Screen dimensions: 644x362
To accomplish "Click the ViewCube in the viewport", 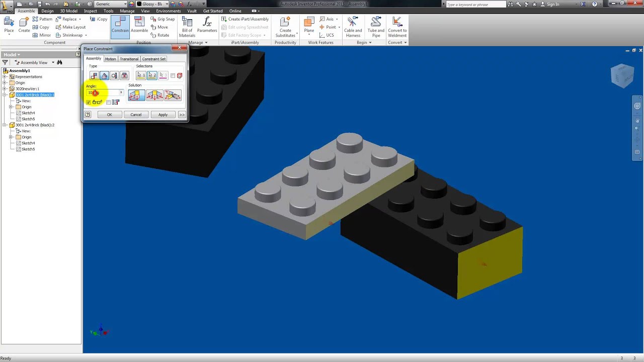I will coord(622,75).
